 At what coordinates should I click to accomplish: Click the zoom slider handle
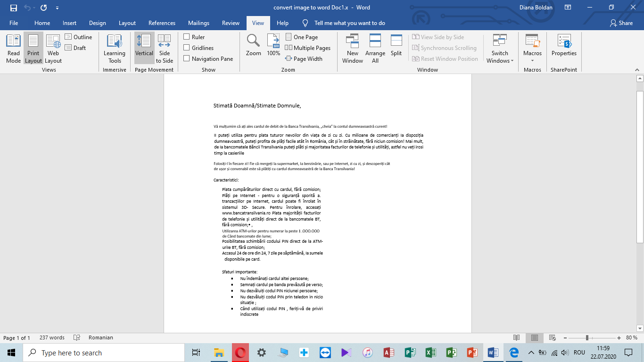(x=587, y=337)
